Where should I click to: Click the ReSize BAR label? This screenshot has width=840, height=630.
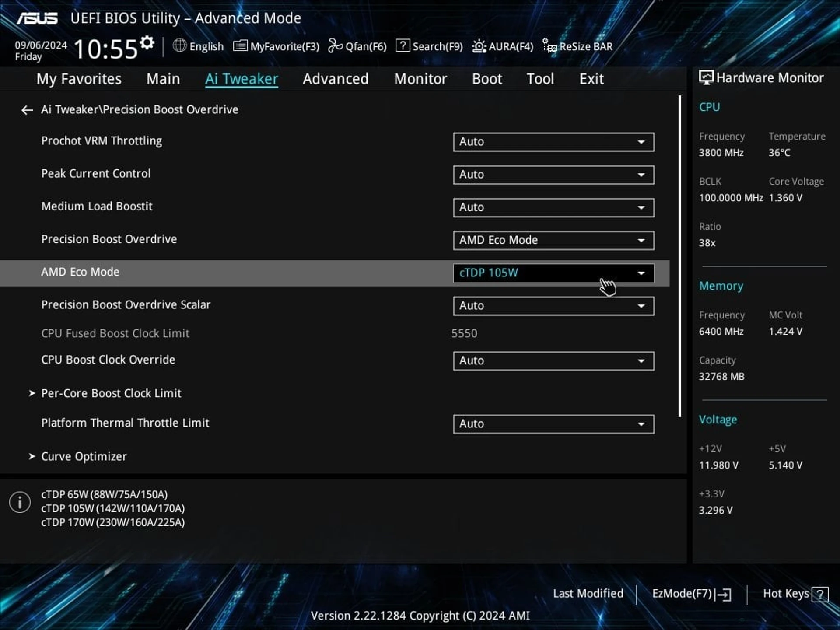pos(586,46)
